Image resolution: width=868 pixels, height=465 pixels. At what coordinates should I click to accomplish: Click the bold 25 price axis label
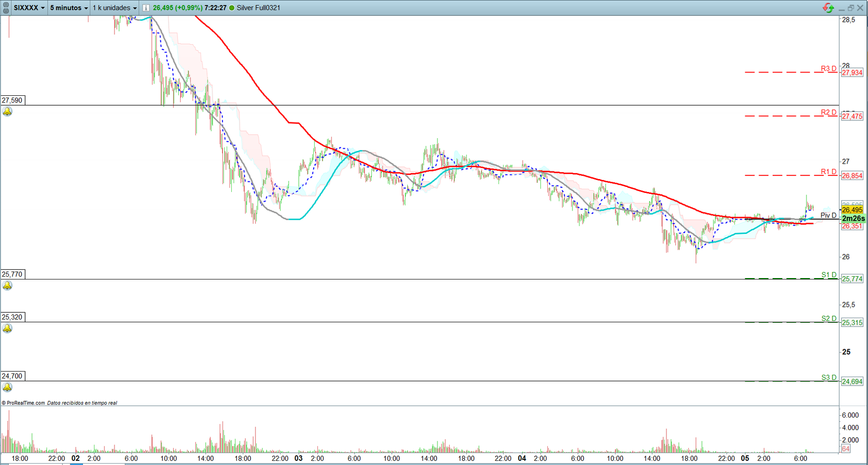[846, 352]
